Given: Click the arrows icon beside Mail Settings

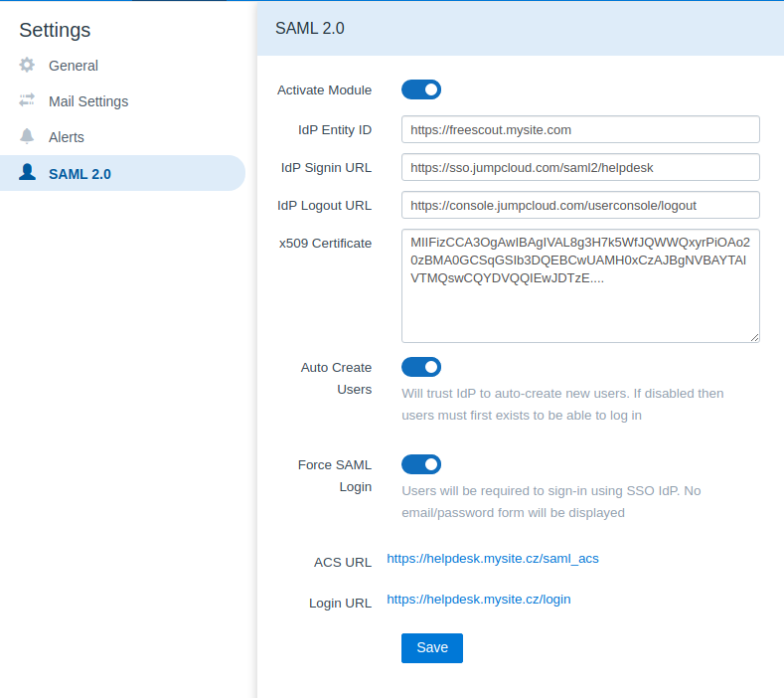Looking at the screenshot, I should click(28, 101).
